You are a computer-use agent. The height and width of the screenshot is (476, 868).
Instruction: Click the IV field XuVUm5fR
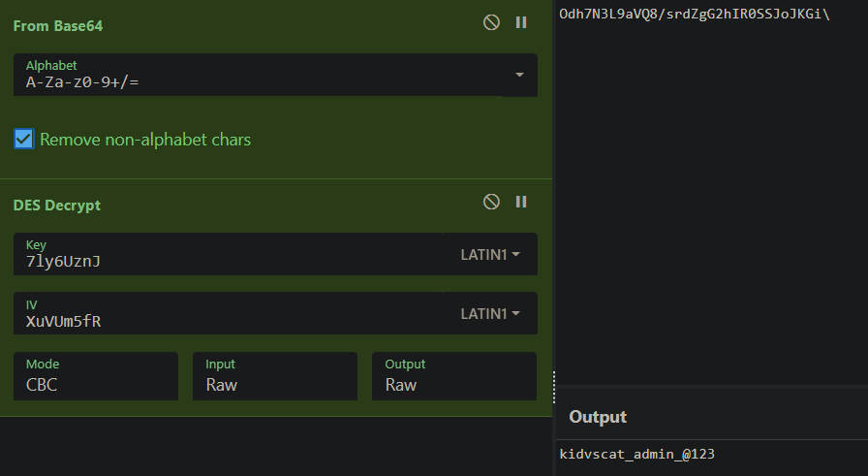pos(228,314)
